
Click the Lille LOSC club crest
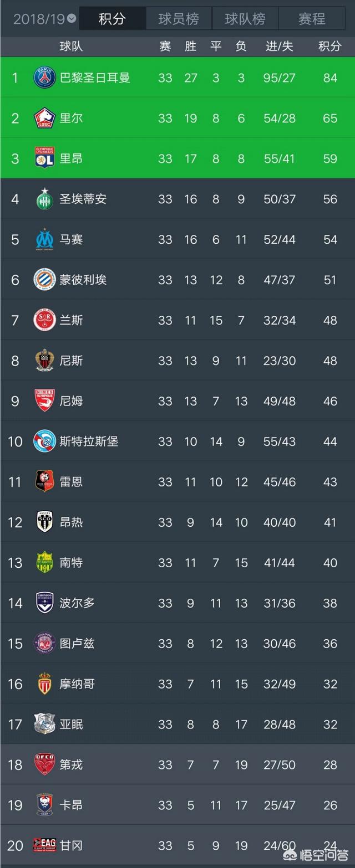pyautogui.click(x=44, y=118)
